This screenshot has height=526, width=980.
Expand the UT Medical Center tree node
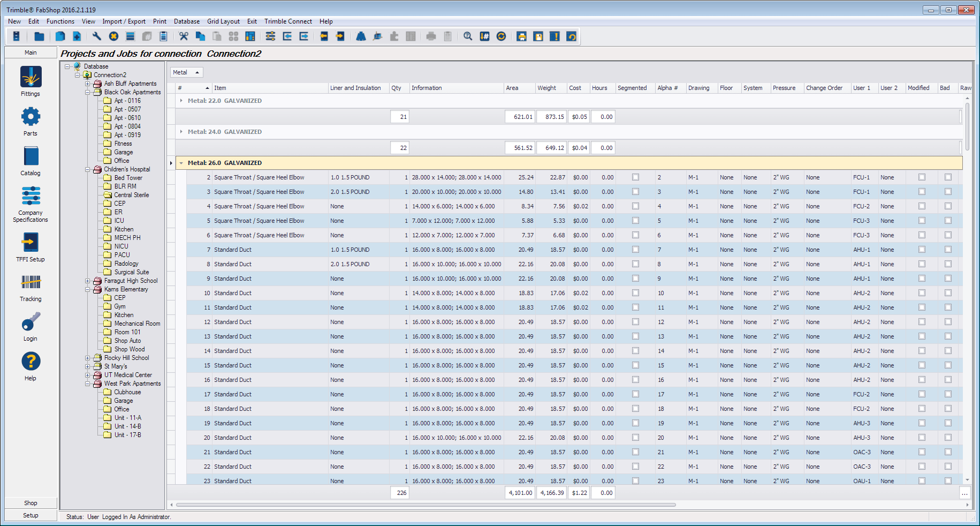(x=87, y=375)
